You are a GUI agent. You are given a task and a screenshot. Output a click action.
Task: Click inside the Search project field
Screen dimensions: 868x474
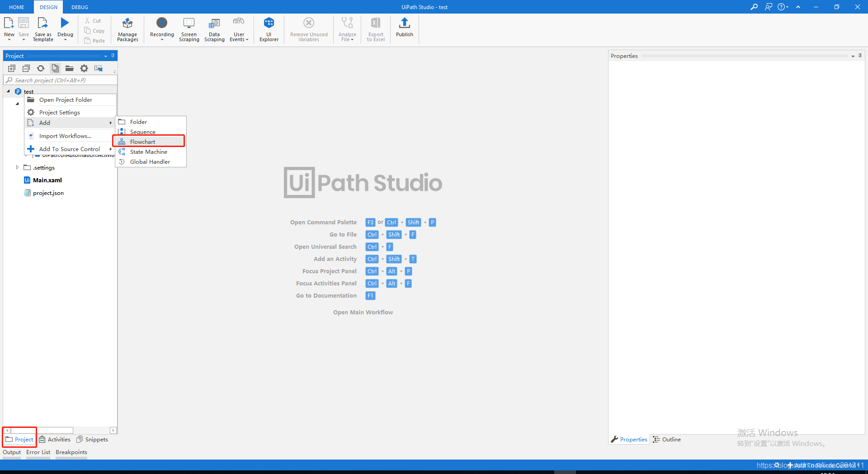59,80
